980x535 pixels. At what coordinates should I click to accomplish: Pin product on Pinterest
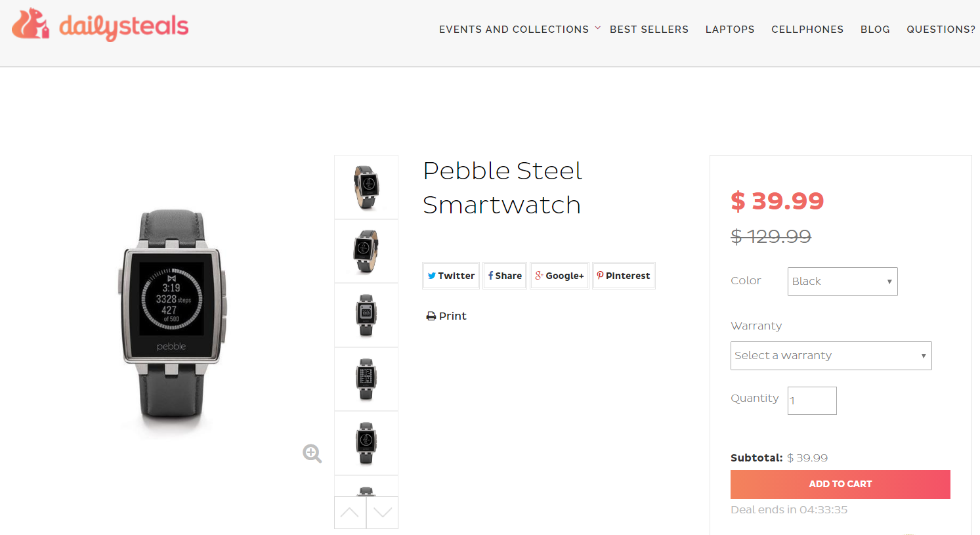[624, 276]
